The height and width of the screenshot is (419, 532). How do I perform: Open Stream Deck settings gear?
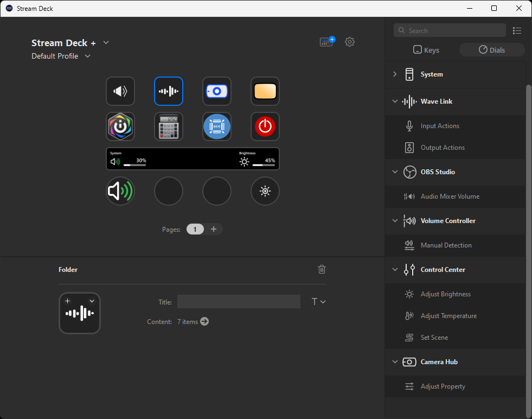coord(350,42)
